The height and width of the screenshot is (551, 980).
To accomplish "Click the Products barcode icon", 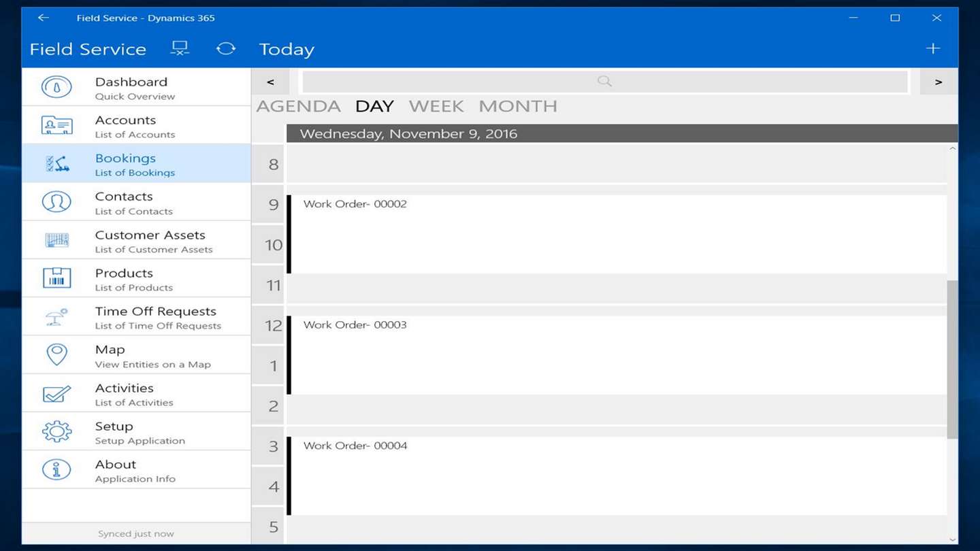I will 56,278.
